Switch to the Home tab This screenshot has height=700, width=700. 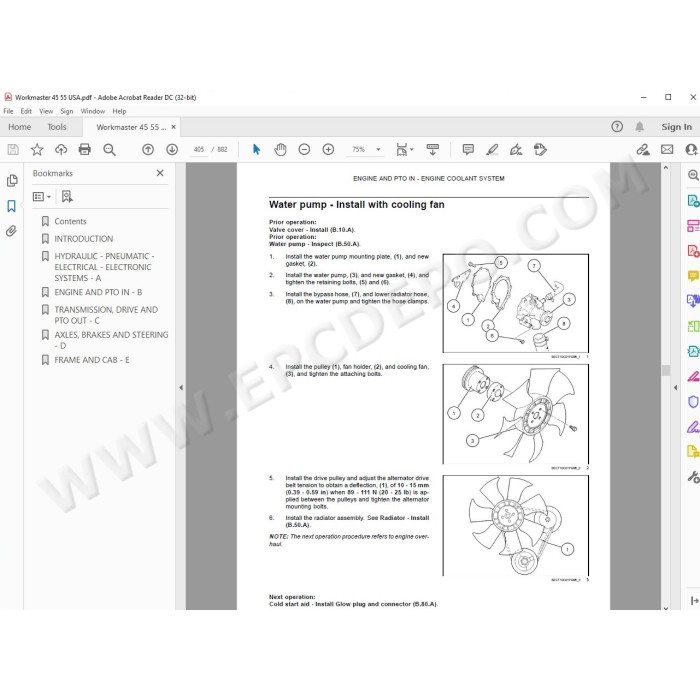tap(20, 127)
